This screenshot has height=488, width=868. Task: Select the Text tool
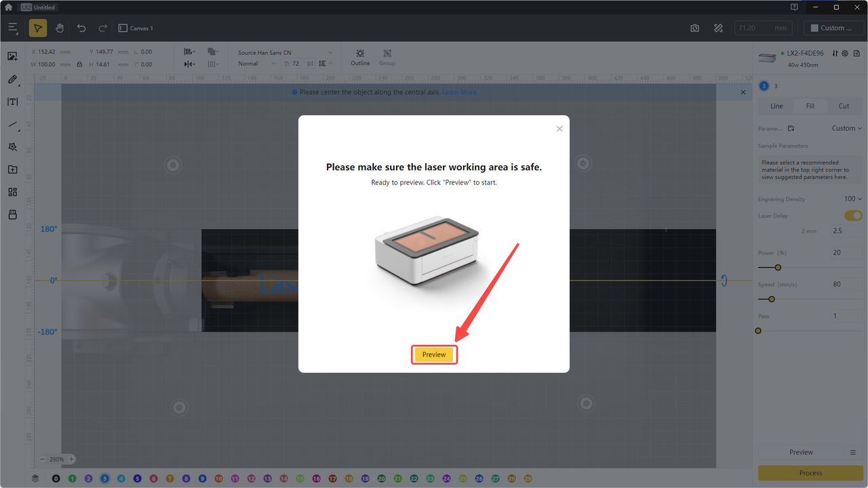point(12,102)
